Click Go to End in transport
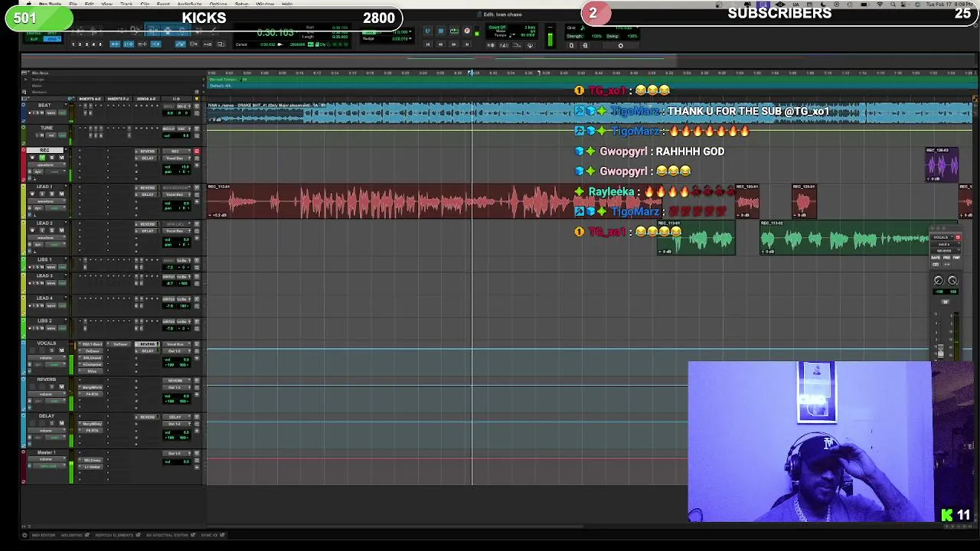The image size is (980, 551). click(x=467, y=44)
